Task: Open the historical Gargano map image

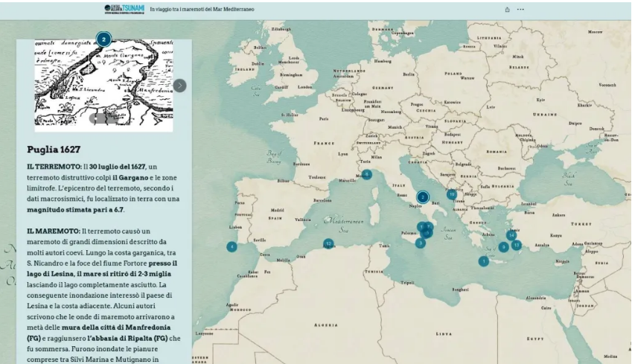Action: (x=103, y=82)
